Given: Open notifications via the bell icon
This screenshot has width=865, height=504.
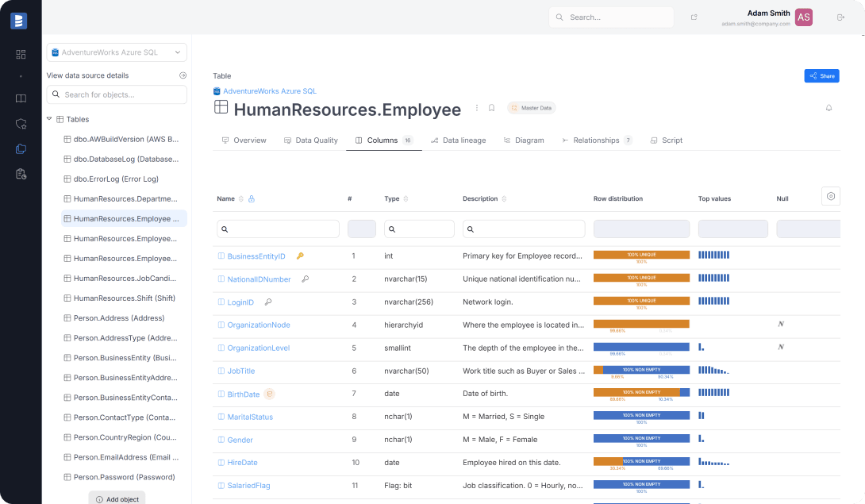Looking at the screenshot, I should [829, 108].
